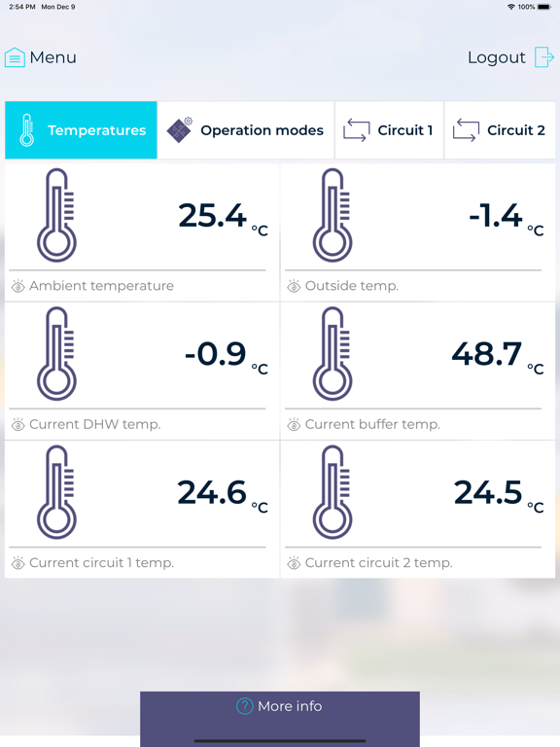Click the -1.4 outside temperature value
Image resolution: width=560 pixels, height=747 pixels.
tap(496, 215)
